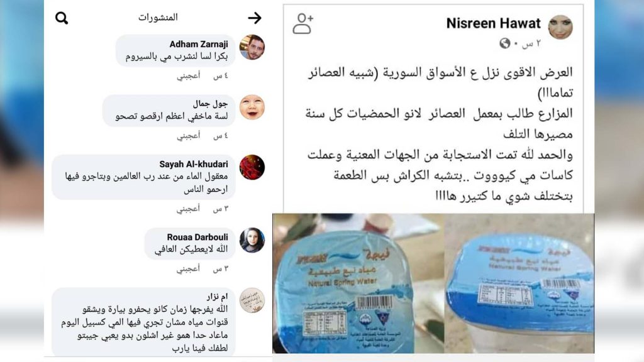Open ام نزار's profile avatar
Viewport: 644px width, 362px height.
(252, 300)
